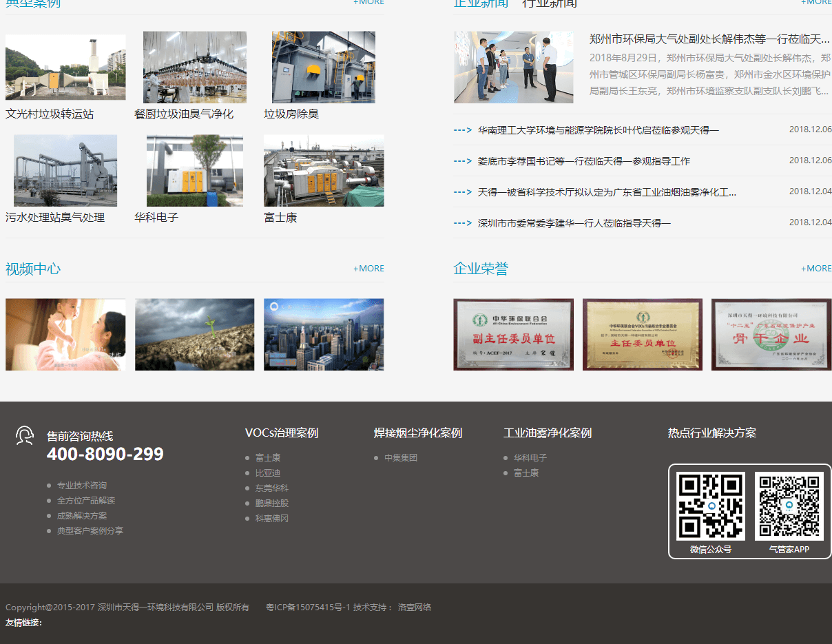Open +MORE next to the news section
Viewport: 832px width, 644px height.
click(815, 3)
